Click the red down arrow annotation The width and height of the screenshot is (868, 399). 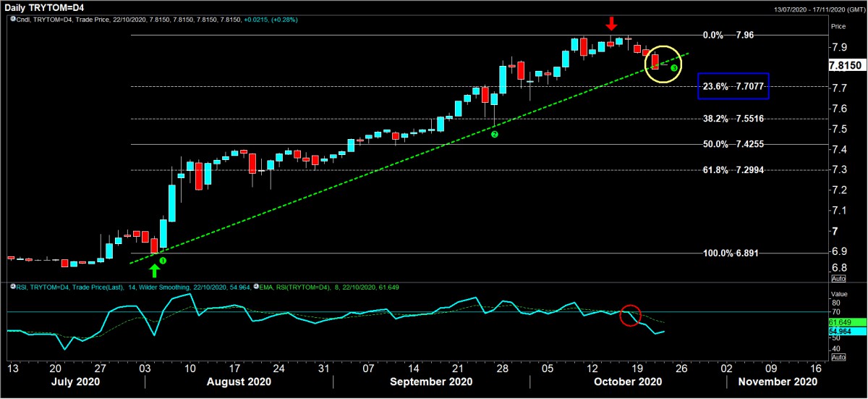pyautogui.click(x=611, y=22)
